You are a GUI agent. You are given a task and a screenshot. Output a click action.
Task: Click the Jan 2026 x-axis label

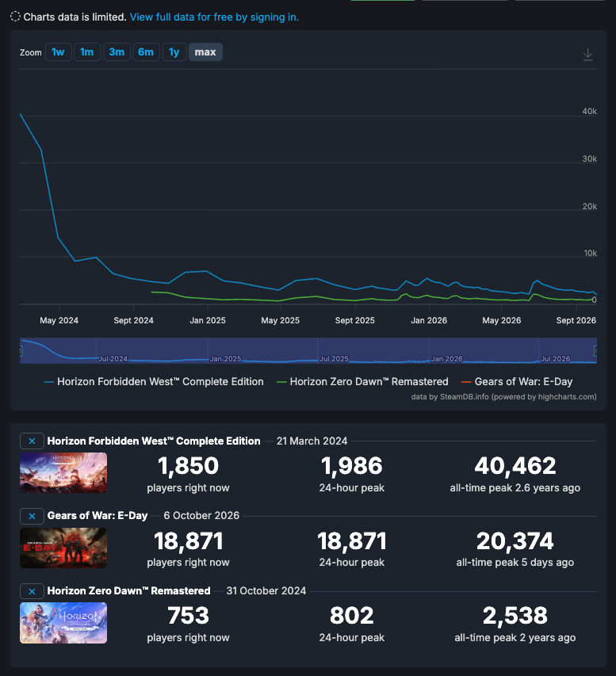pyautogui.click(x=429, y=320)
